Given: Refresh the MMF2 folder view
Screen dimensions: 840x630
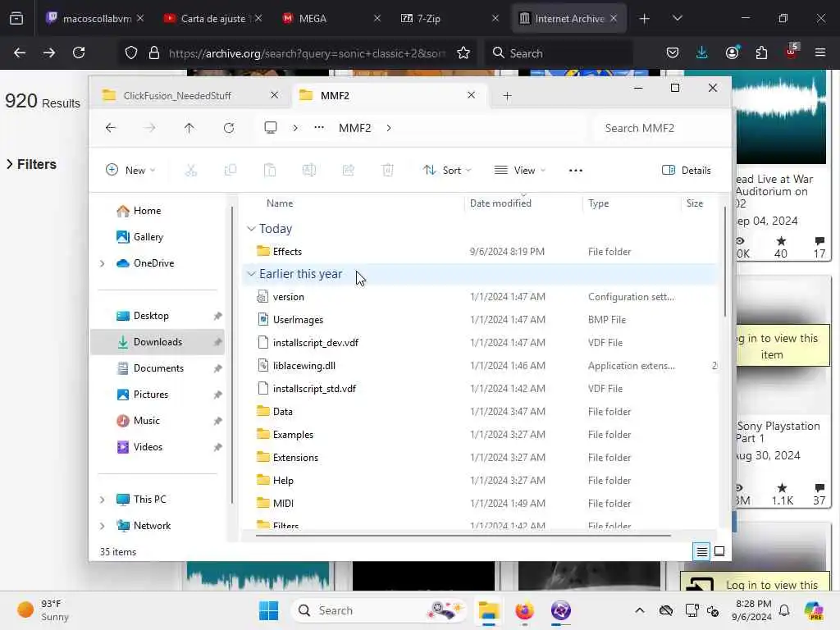Looking at the screenshot, I should pyautogui.click(x=229, y=128).
